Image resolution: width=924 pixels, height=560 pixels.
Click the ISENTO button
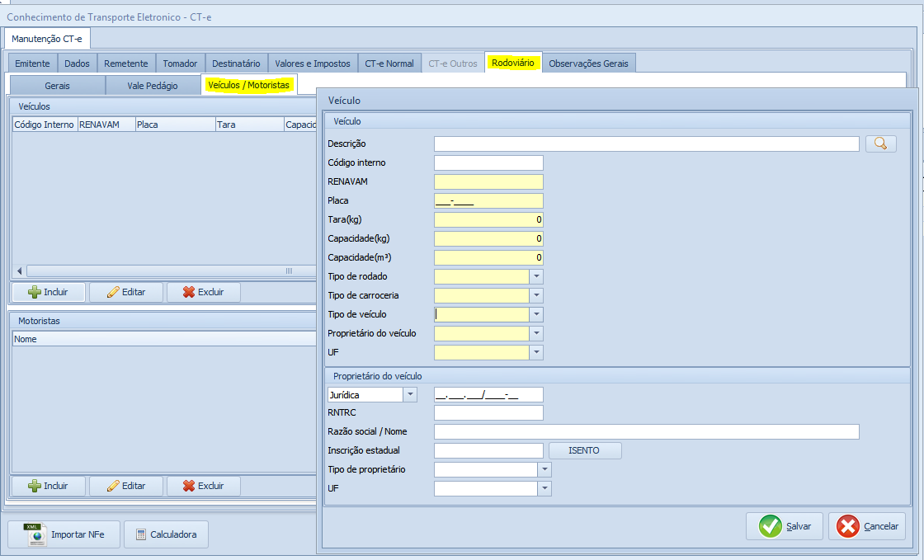pos(584,450)
